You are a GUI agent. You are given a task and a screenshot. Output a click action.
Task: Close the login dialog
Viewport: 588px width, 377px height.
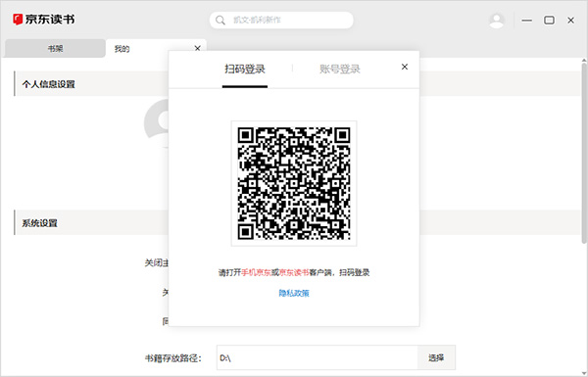coord(405,67)
